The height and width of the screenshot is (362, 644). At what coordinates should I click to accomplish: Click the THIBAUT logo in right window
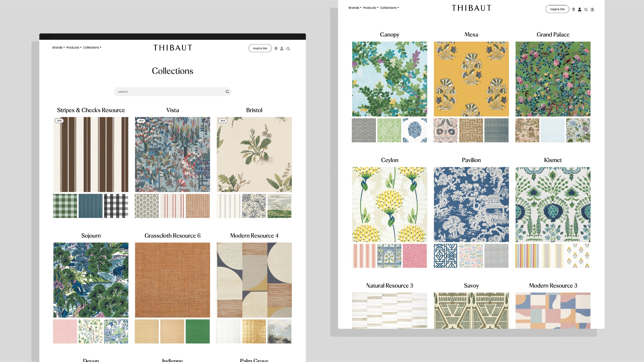coord(471,8)
